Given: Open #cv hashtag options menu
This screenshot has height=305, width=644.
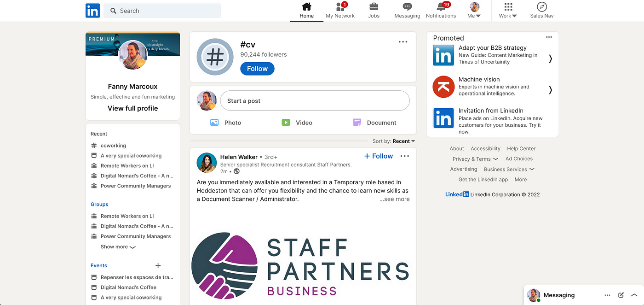Looking at the screenshot, I should pyautogui.click(x=403, y=42).
